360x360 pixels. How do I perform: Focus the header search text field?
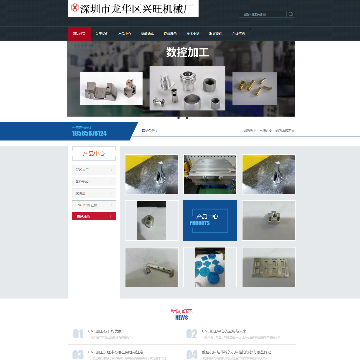click(x=263, y=14)
